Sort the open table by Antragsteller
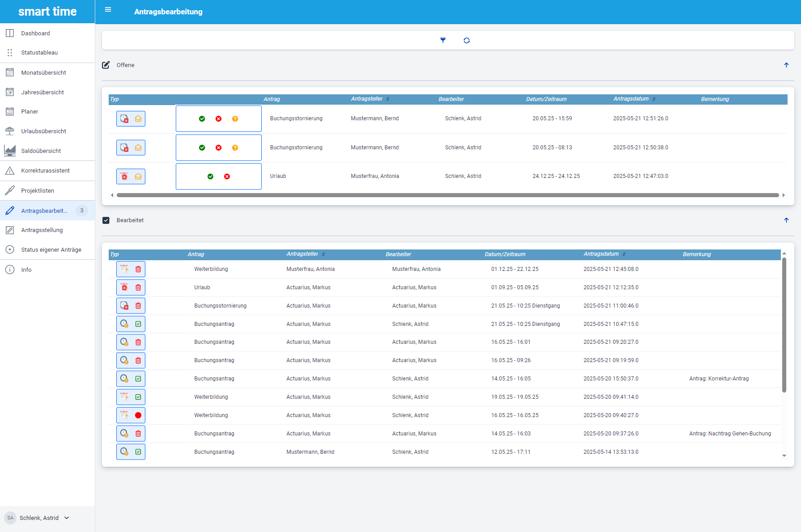The width and height of the screenshot is (801, 532). point(388,99)
